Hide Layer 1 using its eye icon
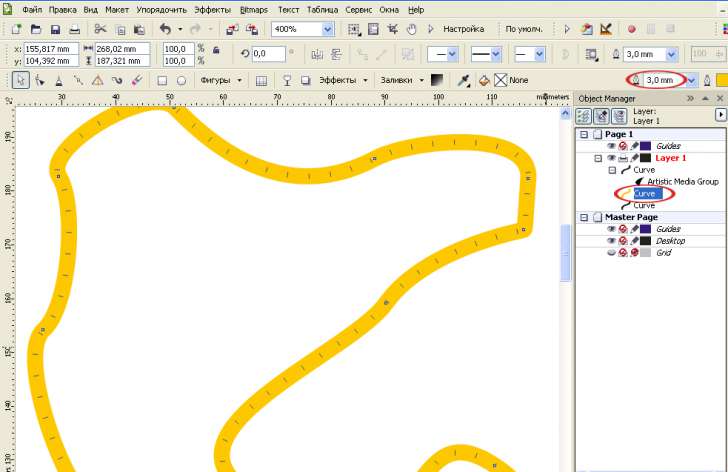This screenshot has height=472, width=728. click(x=611, y=158)
